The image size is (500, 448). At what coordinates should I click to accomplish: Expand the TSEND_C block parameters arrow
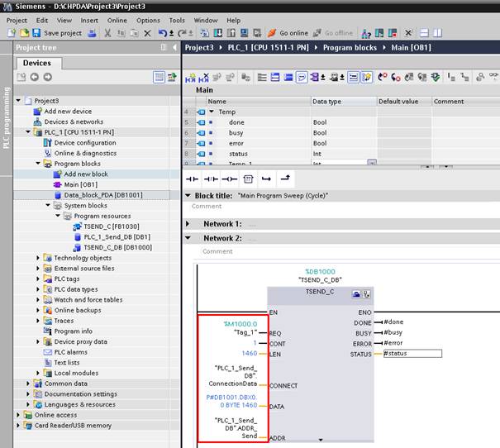(321, 439)
